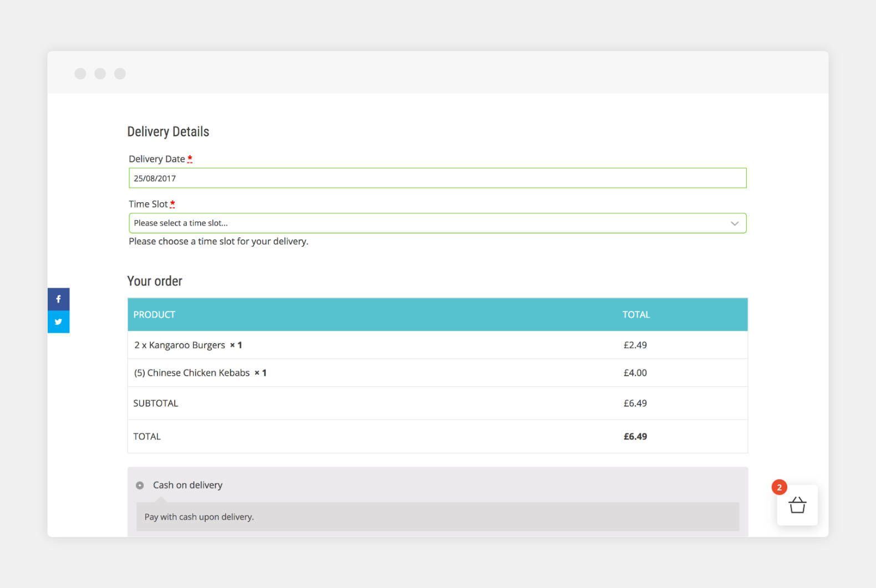Click the Delivery Date required asterisk

pos(190,159)
